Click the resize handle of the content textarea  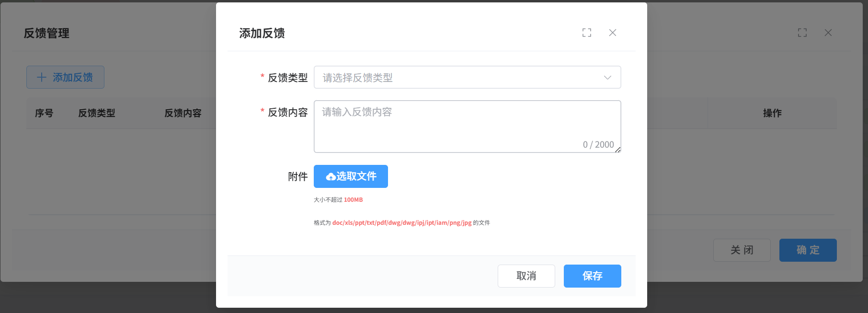[x=618, y=150]
